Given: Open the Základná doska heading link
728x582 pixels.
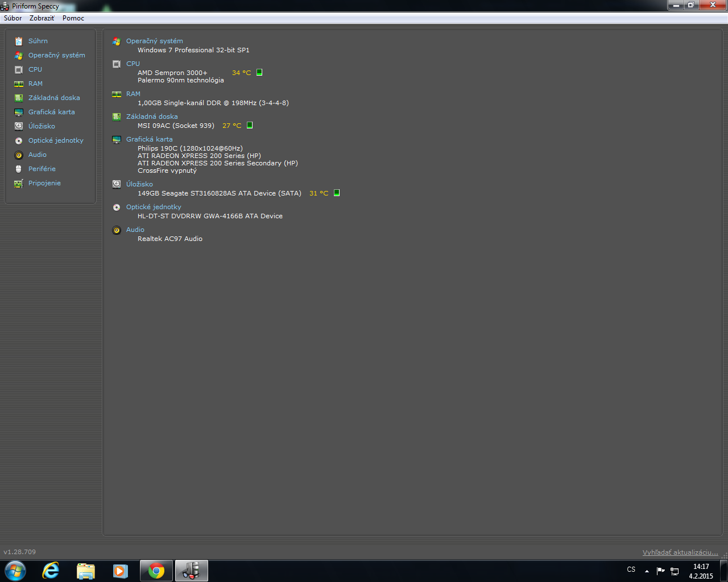Looking at the screenshot, I should (152, 117).
